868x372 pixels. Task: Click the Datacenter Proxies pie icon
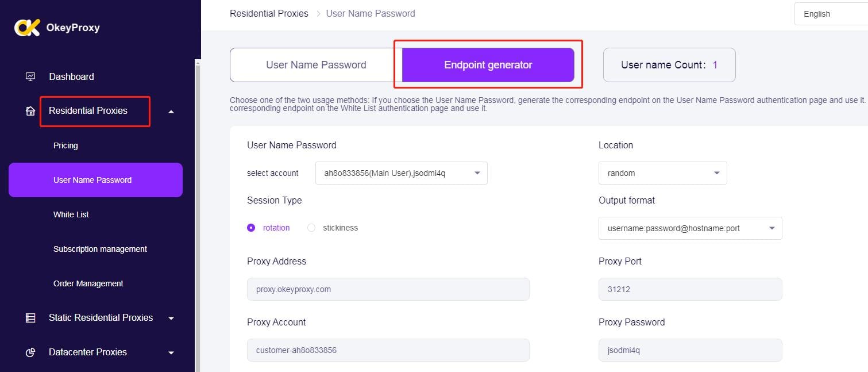click(30, 352)
